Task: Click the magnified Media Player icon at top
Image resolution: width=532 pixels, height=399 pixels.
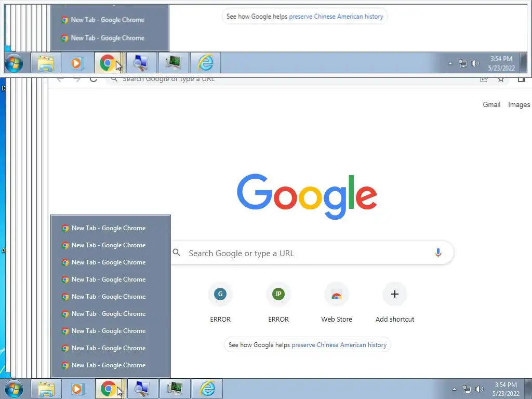Action: [x=77, y=63]
